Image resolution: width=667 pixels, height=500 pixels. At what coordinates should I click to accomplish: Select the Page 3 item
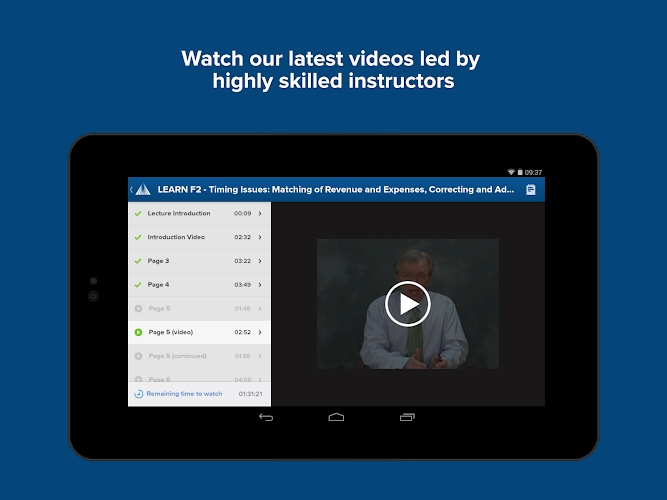pos(199,261)
